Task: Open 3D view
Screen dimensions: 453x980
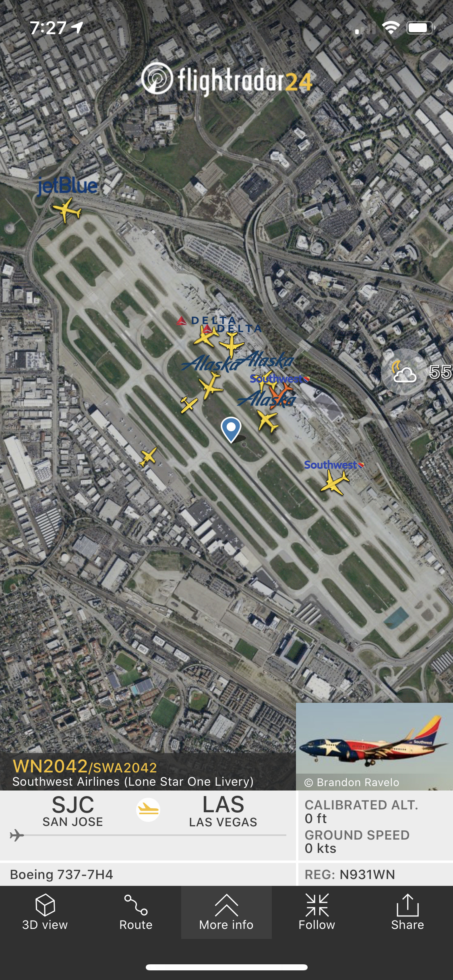Action: coord(45,912)
